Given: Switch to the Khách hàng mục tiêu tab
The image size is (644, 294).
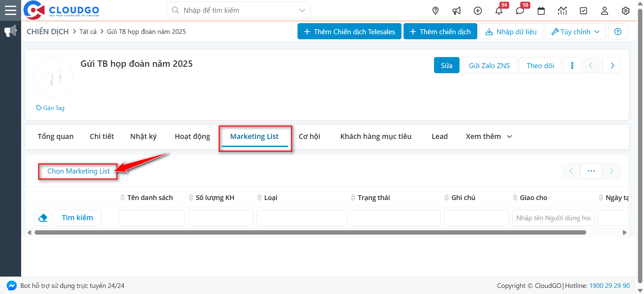Looking at the screenshot, I should coord(376,137).
